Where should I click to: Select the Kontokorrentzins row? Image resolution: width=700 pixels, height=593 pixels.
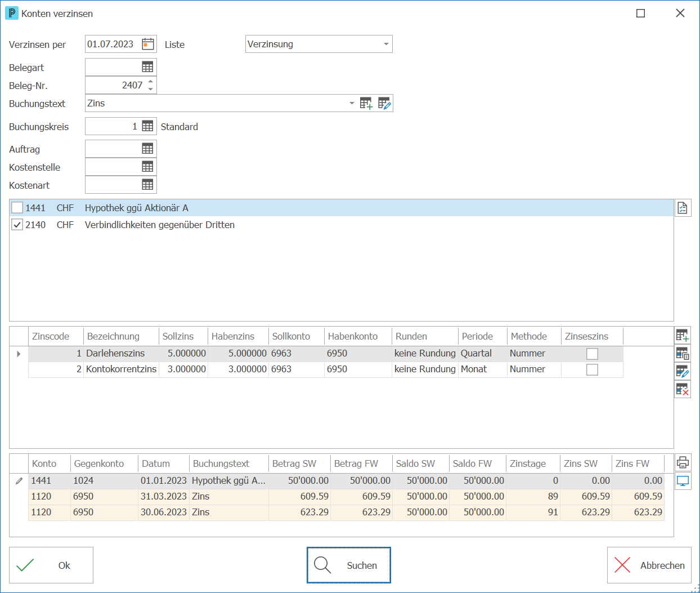[326, 369]
